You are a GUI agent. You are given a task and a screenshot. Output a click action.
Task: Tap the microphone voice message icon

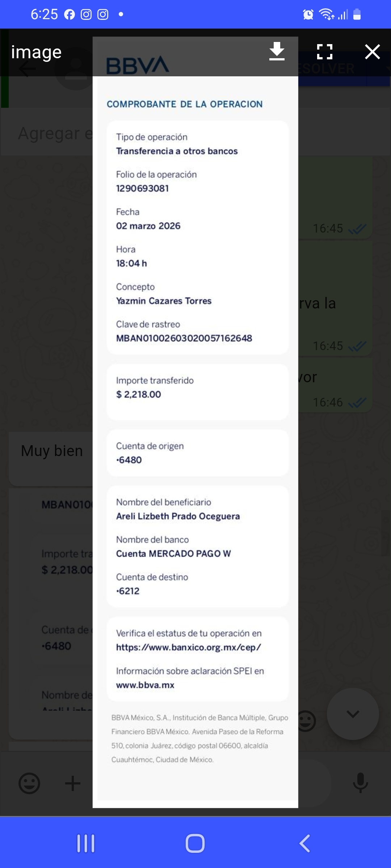360,783
